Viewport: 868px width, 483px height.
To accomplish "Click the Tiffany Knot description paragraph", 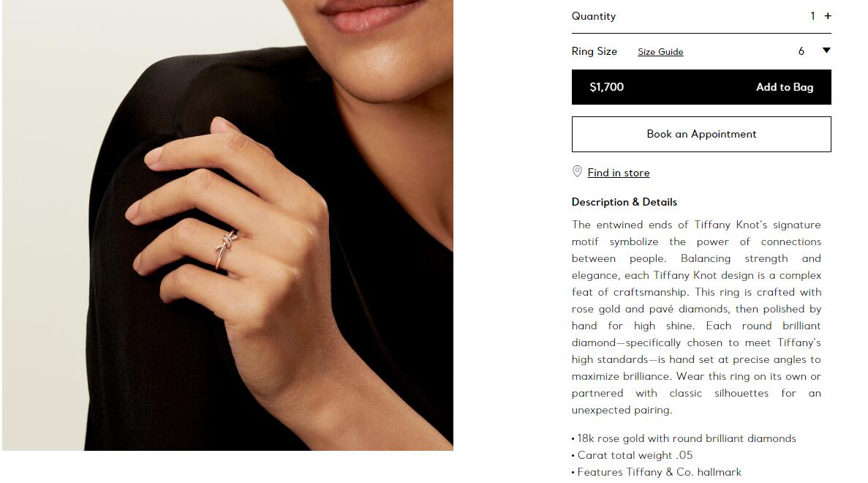I will click(x=696, y=318).
